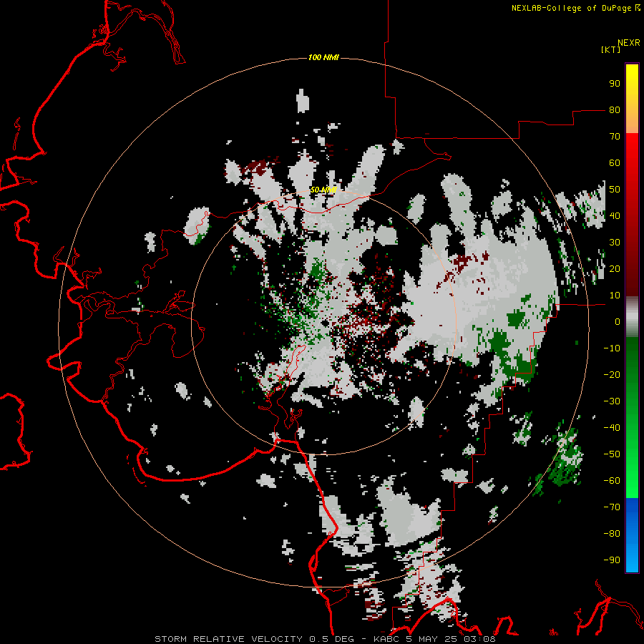Click the 90 value on velocity scale
The width and height of the screenshot is (644, 644).
click(x=615, y=84)
